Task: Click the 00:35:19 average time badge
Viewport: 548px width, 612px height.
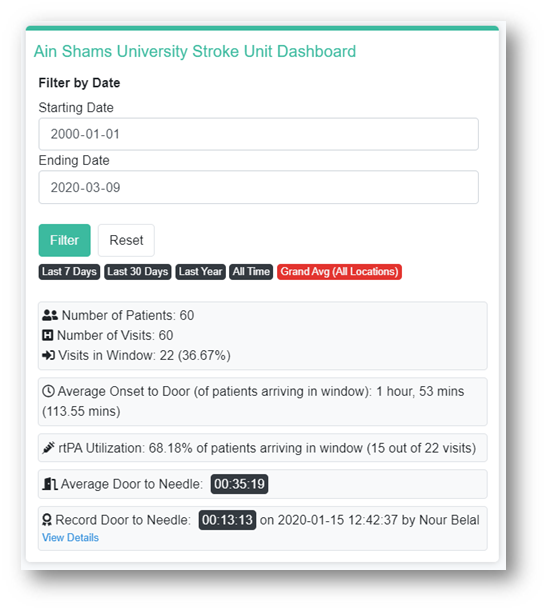Action: click(239, 484)
